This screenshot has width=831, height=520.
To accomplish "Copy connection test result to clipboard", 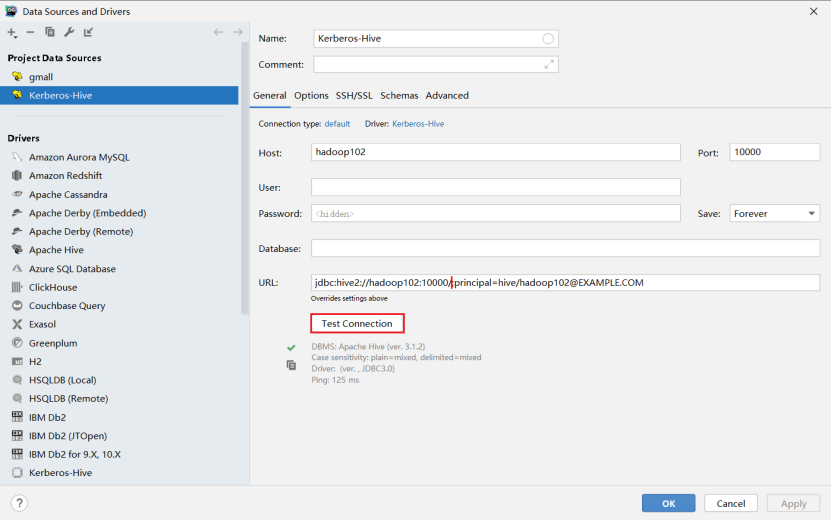I will tap(291, 365).
